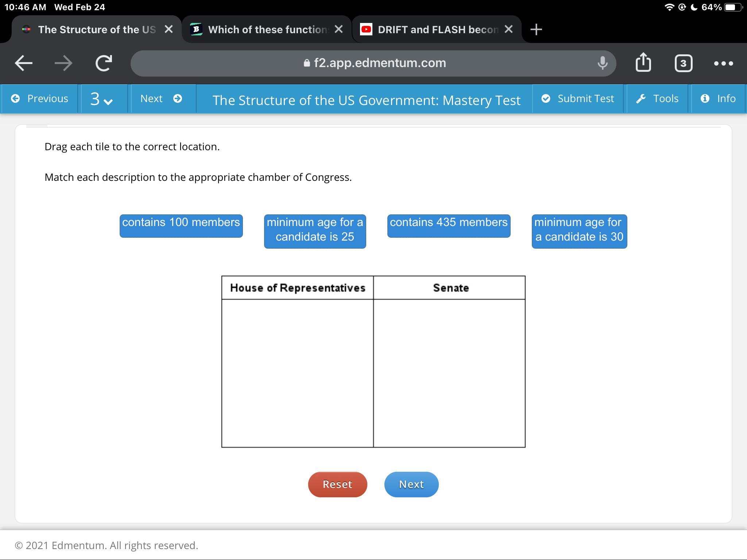The width and height of the screenshot is (747, 560).
Task: Close the DRIFT and FLASH tab
Action: [508, 29]
